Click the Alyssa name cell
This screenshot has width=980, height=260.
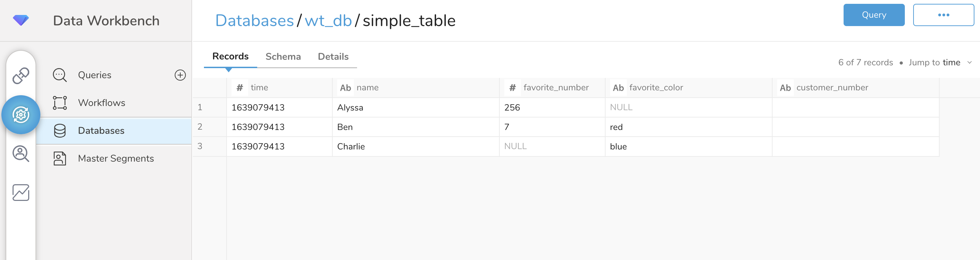(x=350, y=107)
